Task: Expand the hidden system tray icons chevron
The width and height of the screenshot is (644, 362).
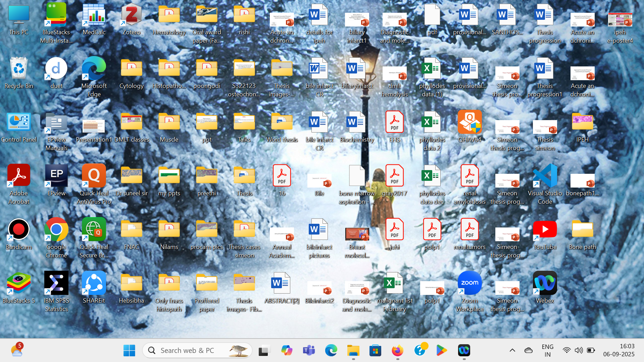Action: [512, 351]
